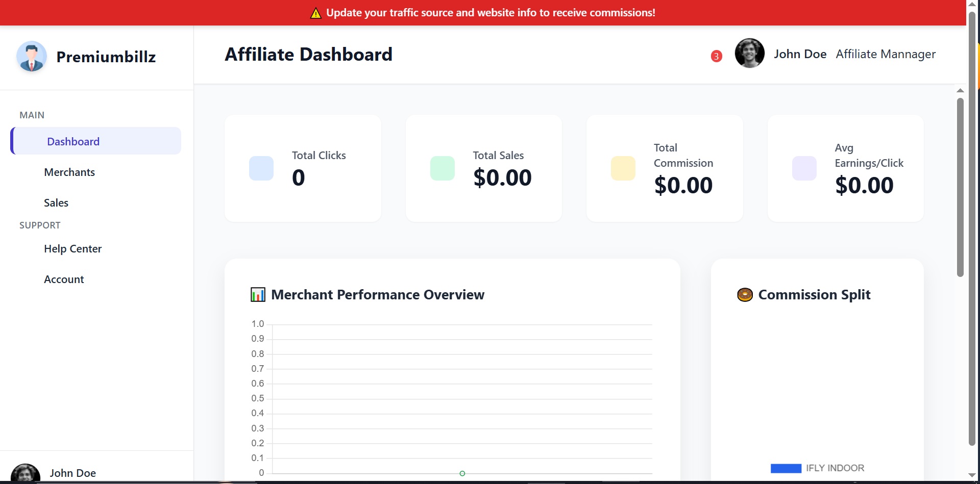Click the inner scrollbar up arrow
980x484 pixels.
(x=960, y=90)
